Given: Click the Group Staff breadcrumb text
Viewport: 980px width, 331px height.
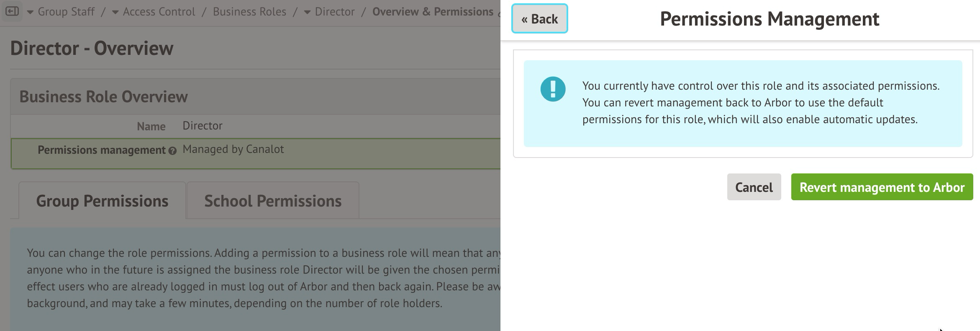Looking at the screenshot, I should (66, 12).
